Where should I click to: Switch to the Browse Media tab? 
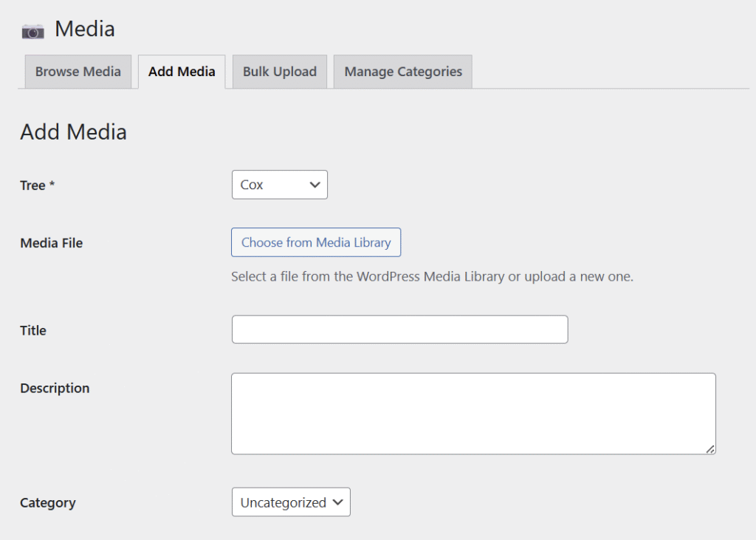coord(78,72)
